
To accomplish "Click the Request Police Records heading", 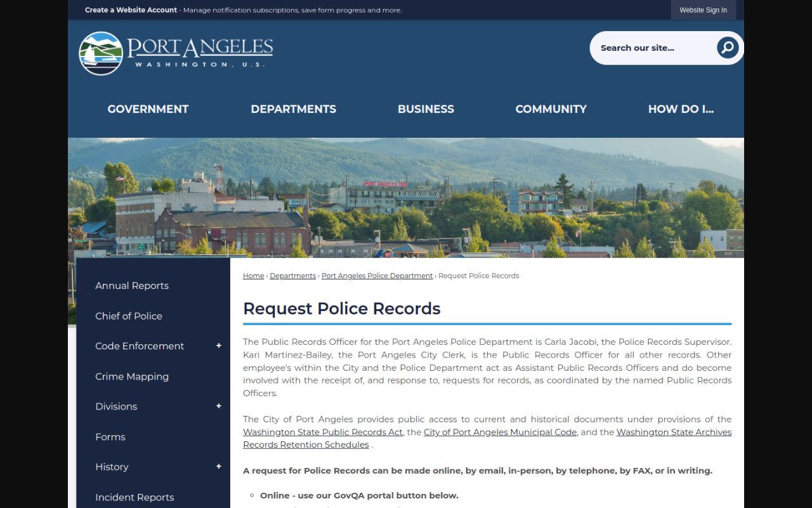I will [341, 309].
